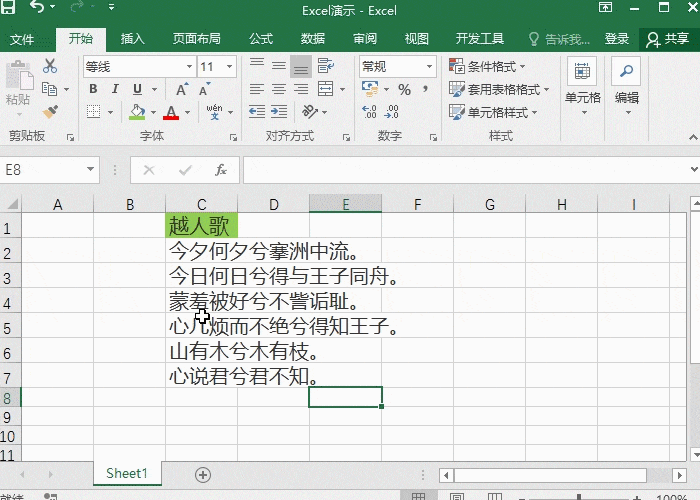Toggle Bold formatting

point(93,89)
